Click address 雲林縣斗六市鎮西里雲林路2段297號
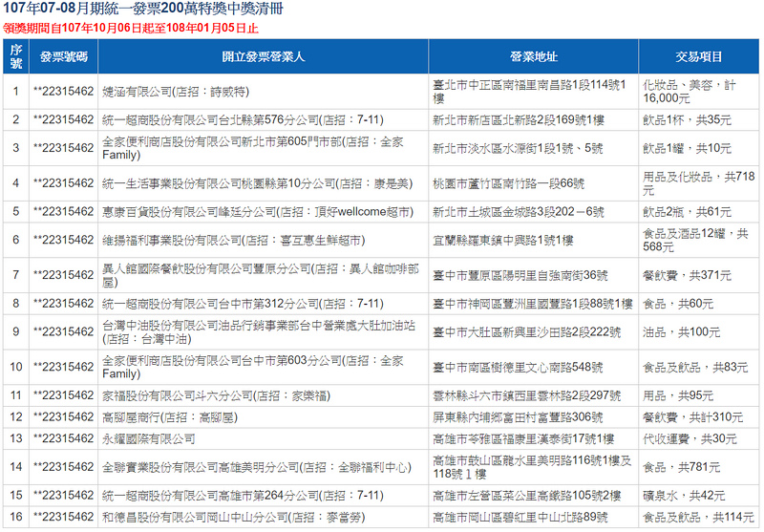Screen dimensions: 764x532 click(534, 395)
